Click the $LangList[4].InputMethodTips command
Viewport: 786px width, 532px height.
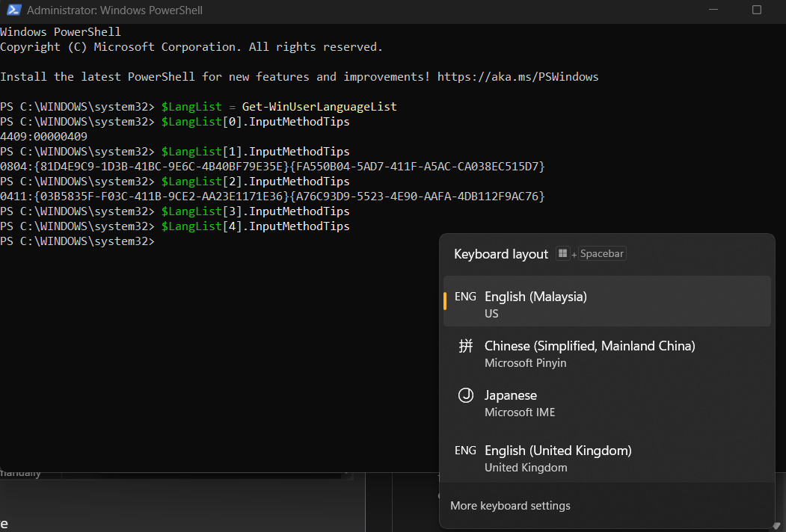tap(255, 226)
